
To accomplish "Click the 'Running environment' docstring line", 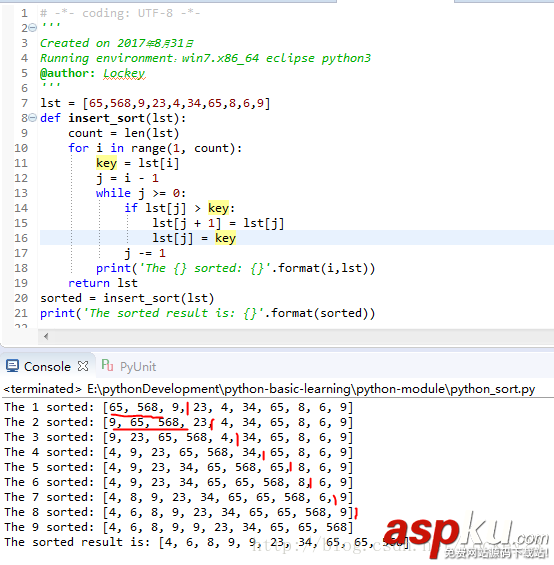I will click(205, 58).
